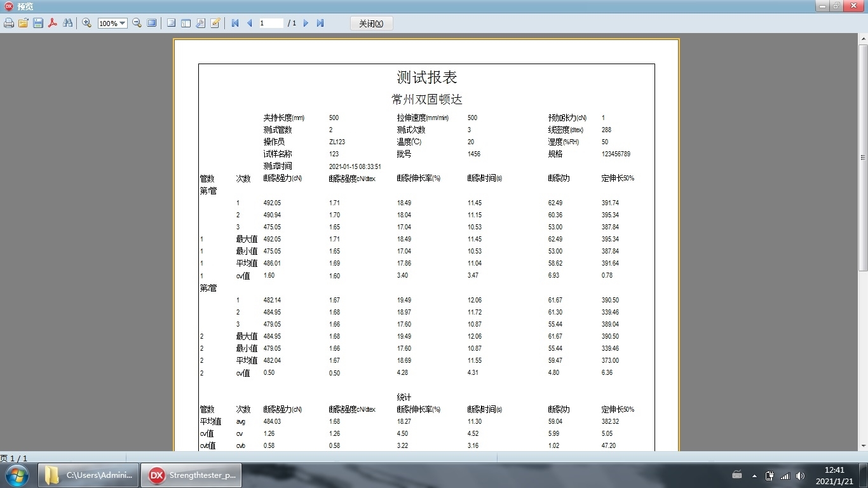This screenshot has height=488, width=868.
Task: Click the Windows Start button
Action: [x=17, y=475]
